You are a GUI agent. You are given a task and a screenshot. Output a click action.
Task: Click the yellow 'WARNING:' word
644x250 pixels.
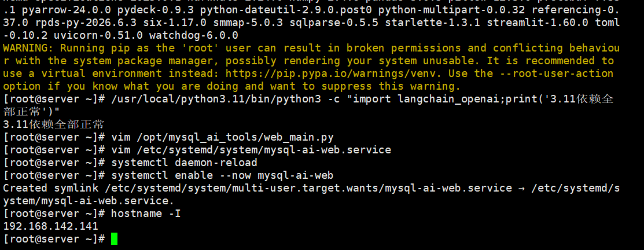click(28, 48)
